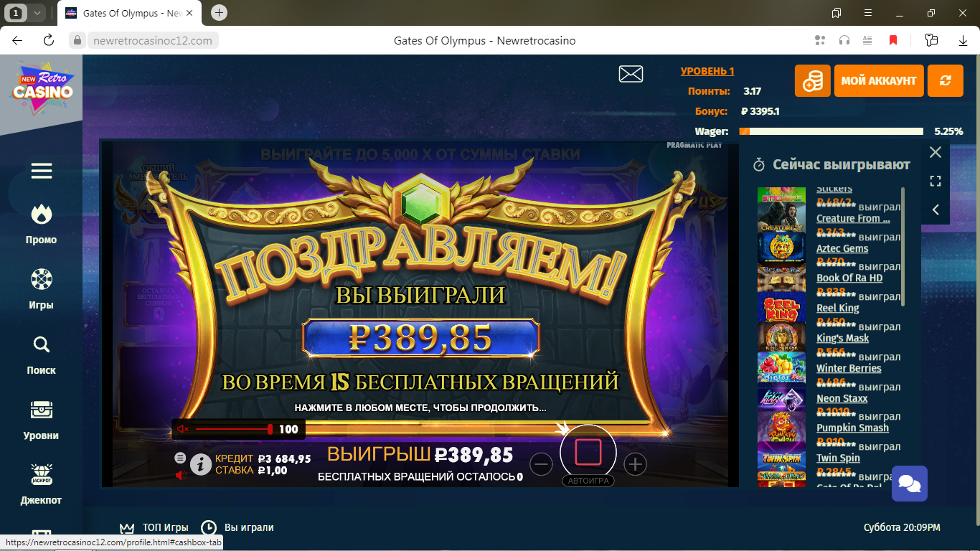Decrease bet with minus button
The height and width of the screenshot is (551, 980).
pos(542,465)
